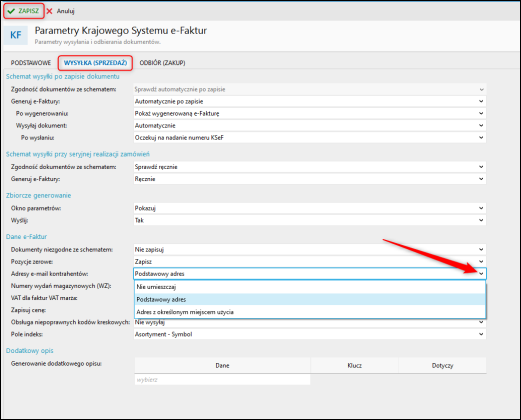Screen dimensions: 521x420
Task: Open the Wyślij dropdown showing Tak
Action: [310, 220]
